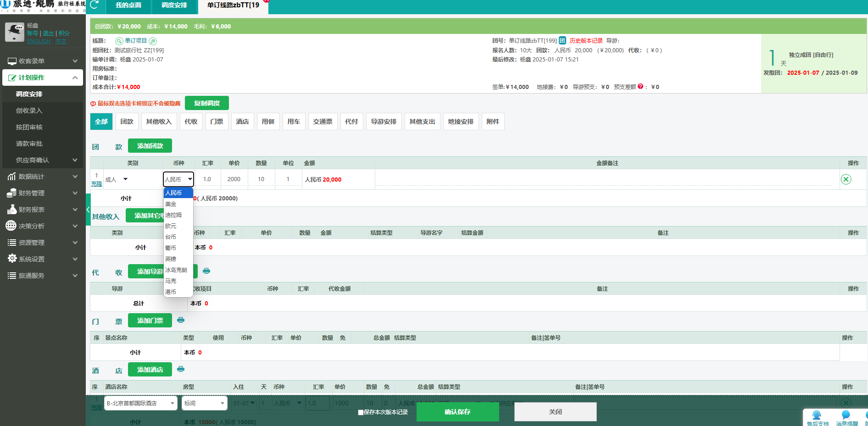Click the 系统设置 gear icon

(12, 259)
